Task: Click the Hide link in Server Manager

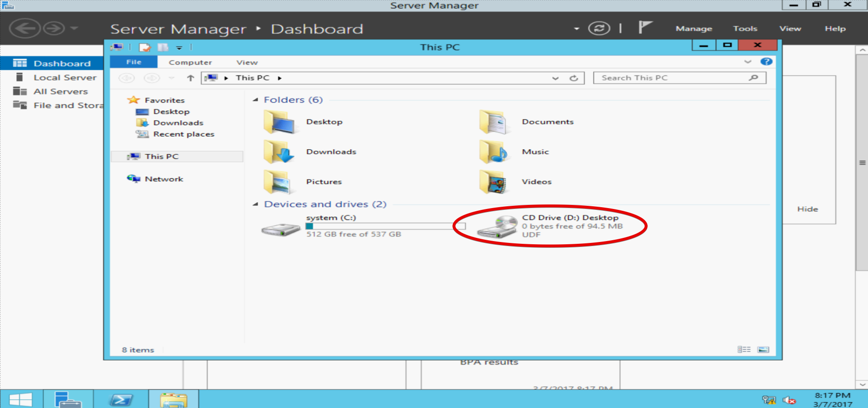Action: point(807,209)
